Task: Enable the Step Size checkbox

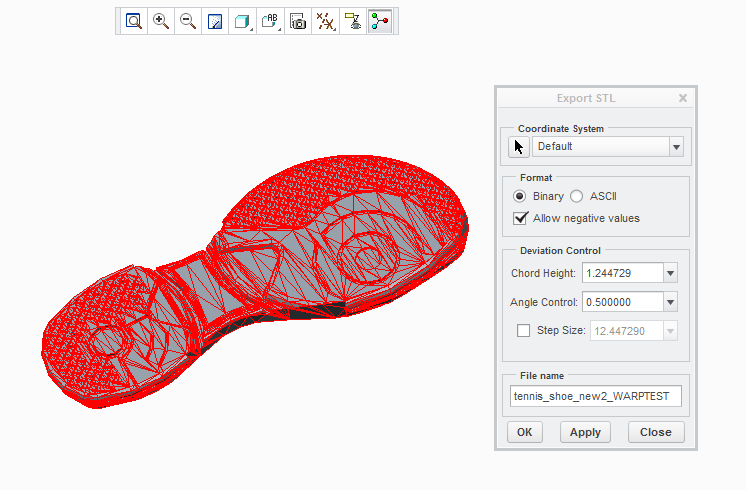Action: coord(523,330)
